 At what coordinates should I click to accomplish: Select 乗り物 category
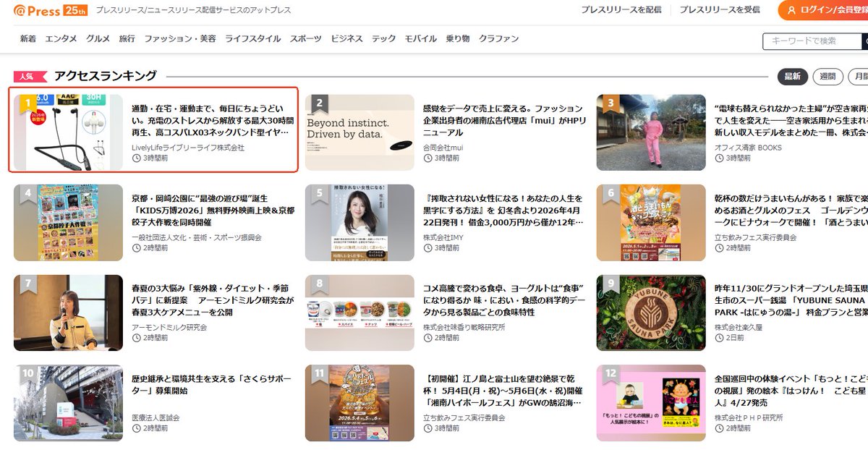458,38
